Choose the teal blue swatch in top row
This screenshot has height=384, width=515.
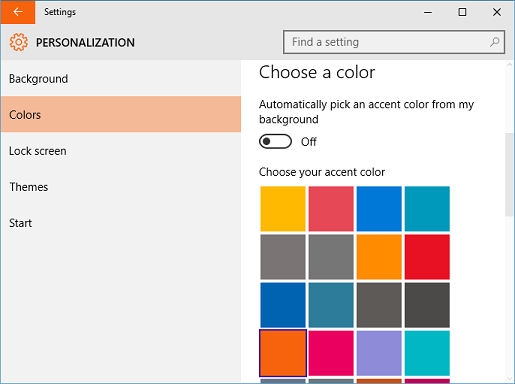coord(427,209)
